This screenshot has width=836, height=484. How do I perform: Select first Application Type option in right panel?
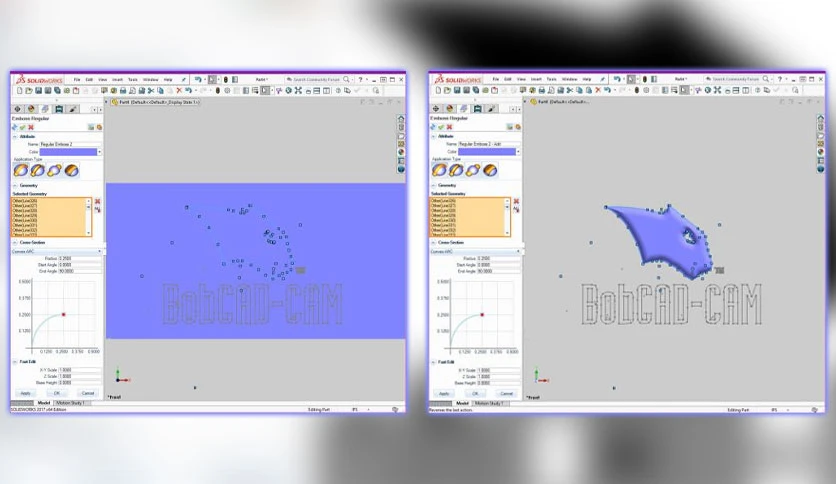click(x=439, y=171)
